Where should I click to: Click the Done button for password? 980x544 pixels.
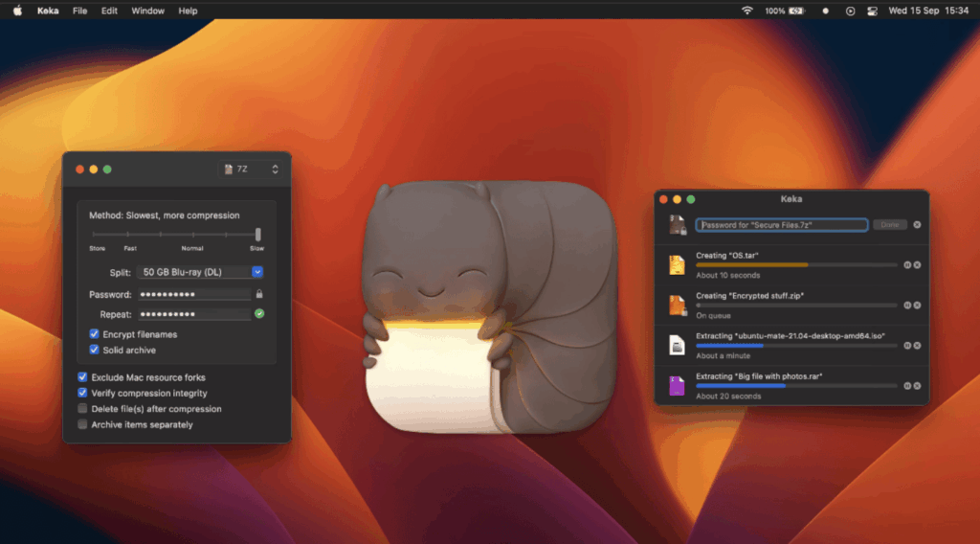point(890,224)
